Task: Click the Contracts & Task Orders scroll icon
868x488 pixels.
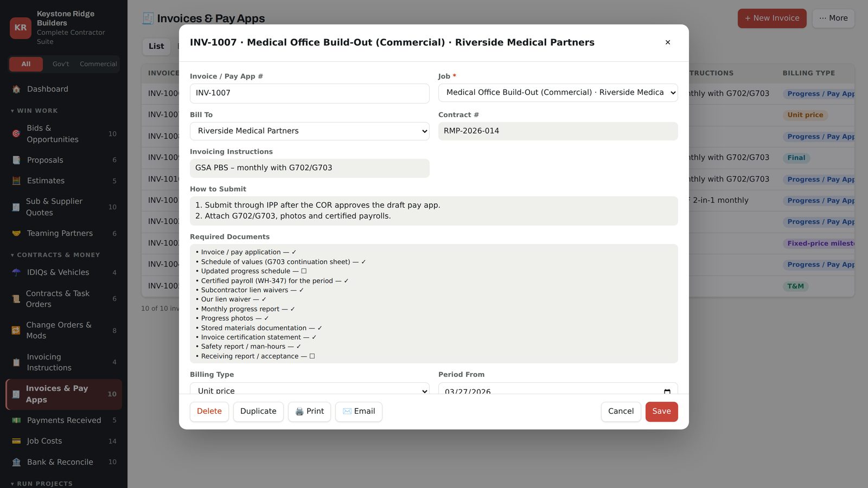Action: click(16, 299)
